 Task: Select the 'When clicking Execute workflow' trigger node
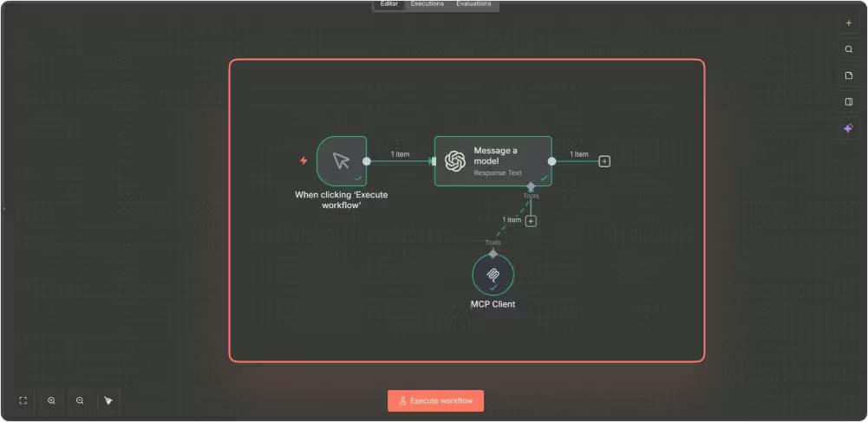pyautogui.click(x=341, y=161)
